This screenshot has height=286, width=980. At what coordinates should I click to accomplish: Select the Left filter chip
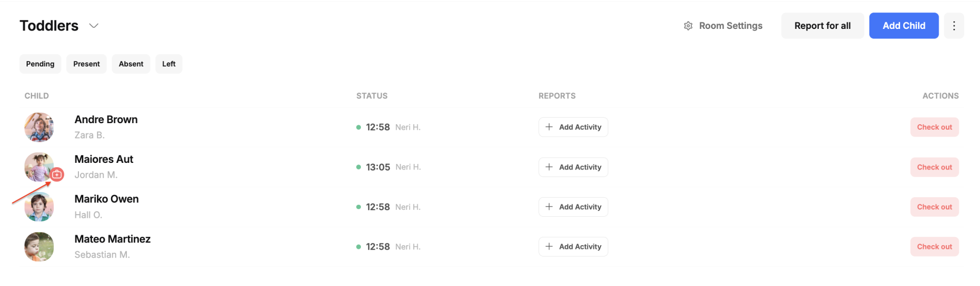(169, 64)
